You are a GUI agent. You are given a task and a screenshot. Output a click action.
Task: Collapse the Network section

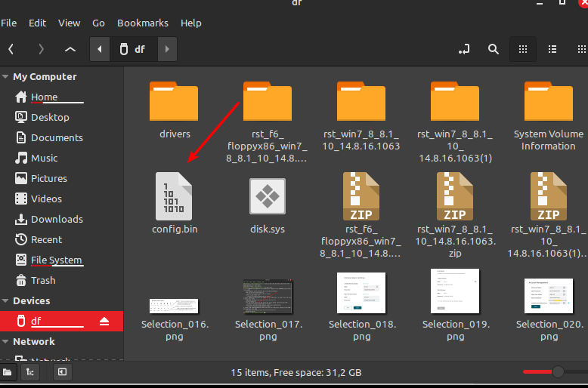point(5,341)
